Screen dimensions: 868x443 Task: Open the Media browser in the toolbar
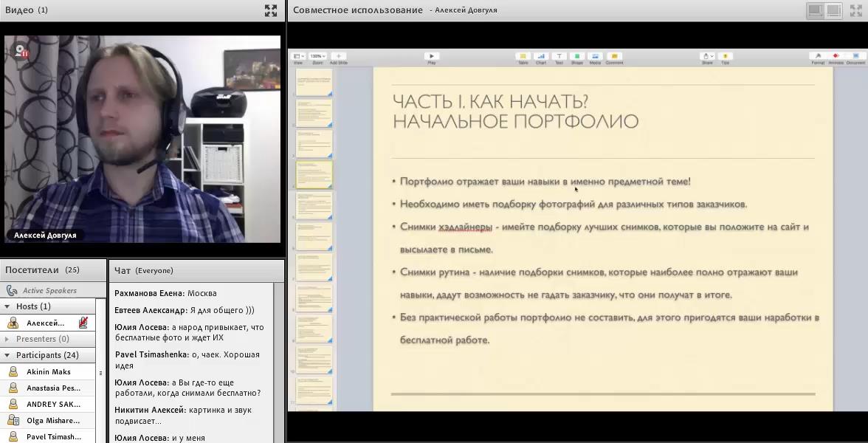pos(595,56)
